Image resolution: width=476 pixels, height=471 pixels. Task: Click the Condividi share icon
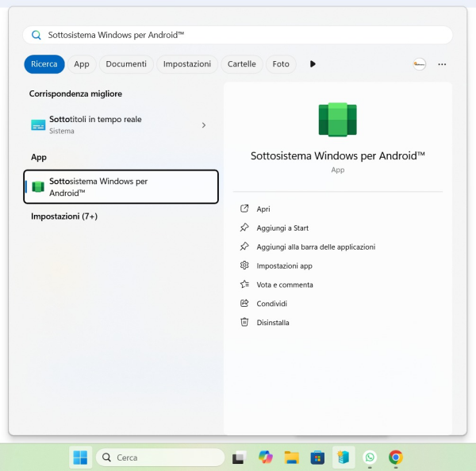tap(244, 304)
